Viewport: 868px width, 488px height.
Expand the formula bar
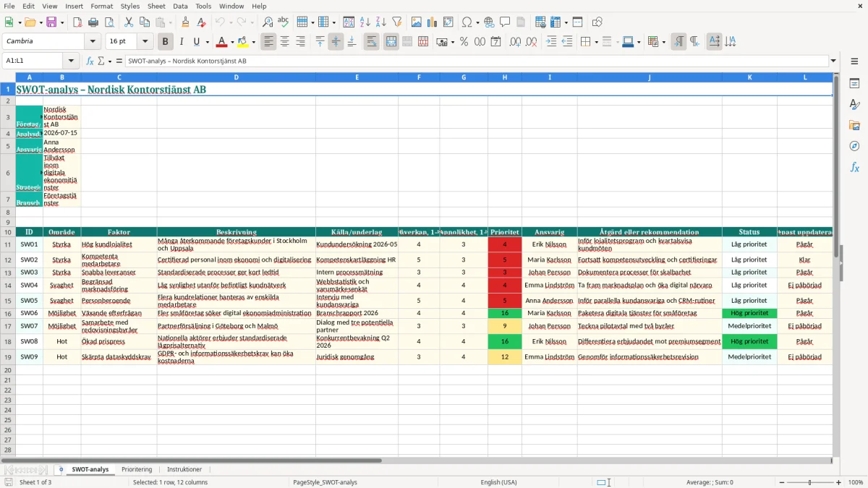coord(833,61)
